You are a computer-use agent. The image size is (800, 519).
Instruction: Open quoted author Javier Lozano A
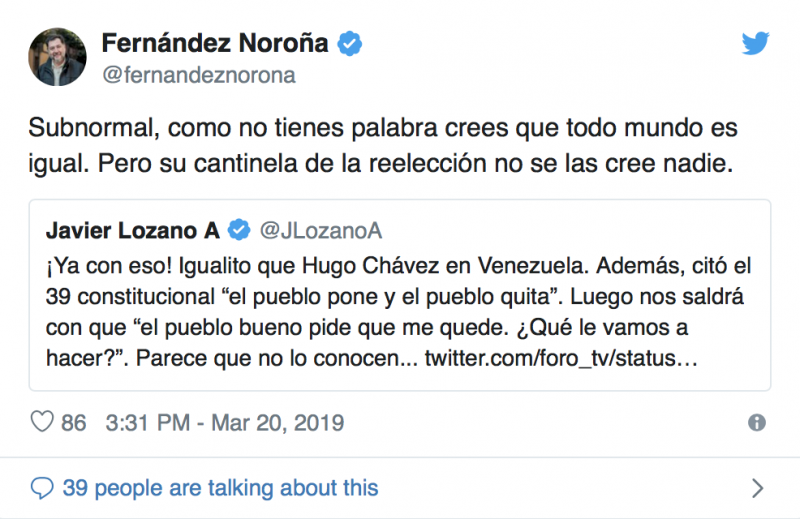(132, 232)
